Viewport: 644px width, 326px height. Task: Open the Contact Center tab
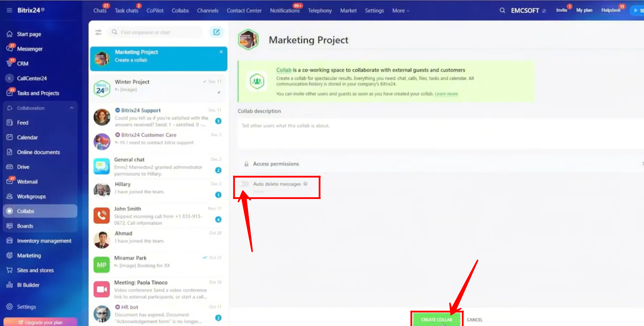coord(244,10)
